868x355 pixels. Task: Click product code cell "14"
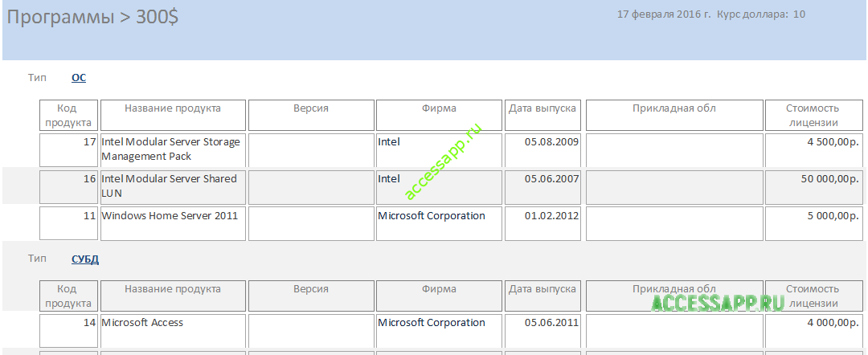coord(68,331)
